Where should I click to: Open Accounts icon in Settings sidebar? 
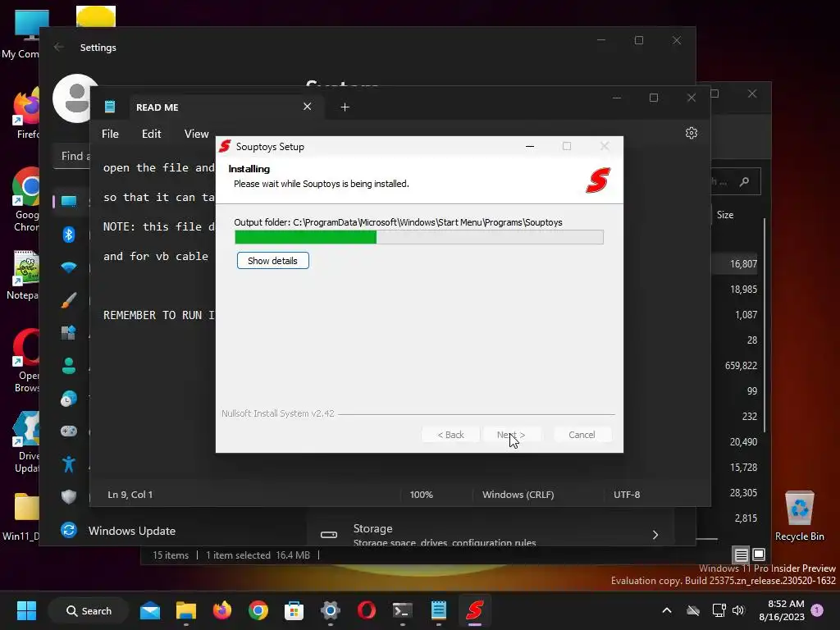[69, 365]
